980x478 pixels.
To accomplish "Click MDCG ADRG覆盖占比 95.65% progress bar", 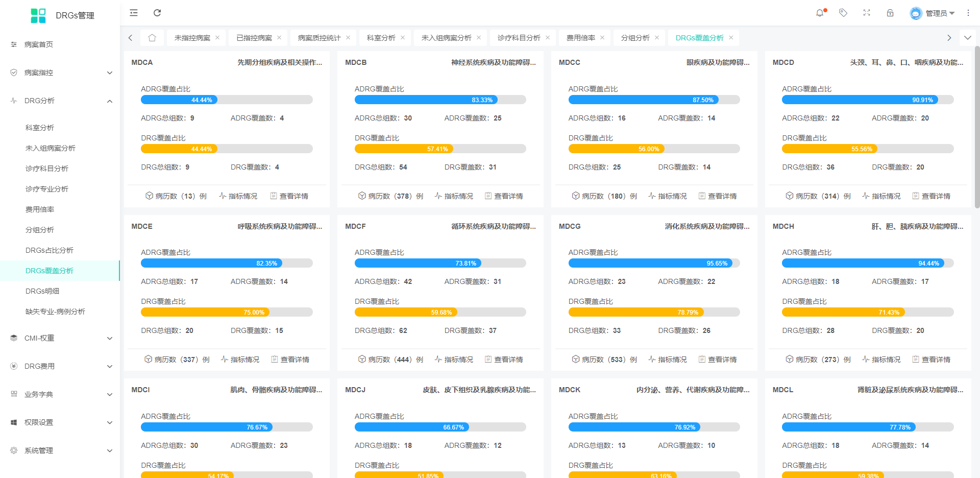I will point(654,264).
